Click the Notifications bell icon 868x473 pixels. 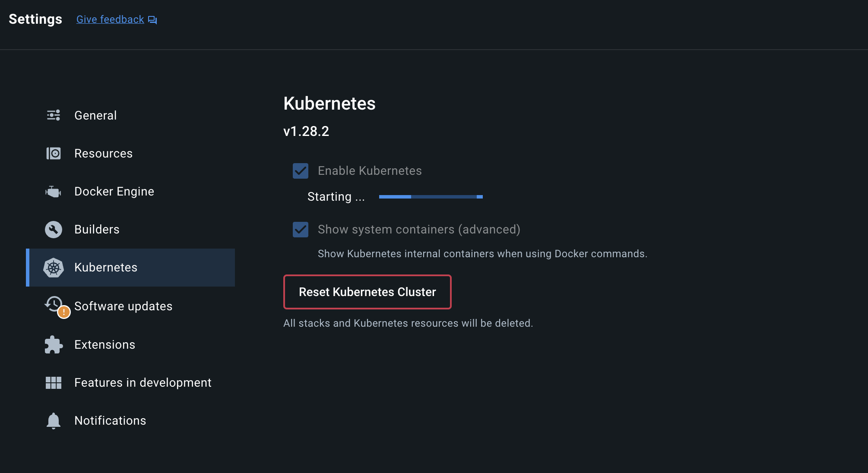tap(53, 420)
